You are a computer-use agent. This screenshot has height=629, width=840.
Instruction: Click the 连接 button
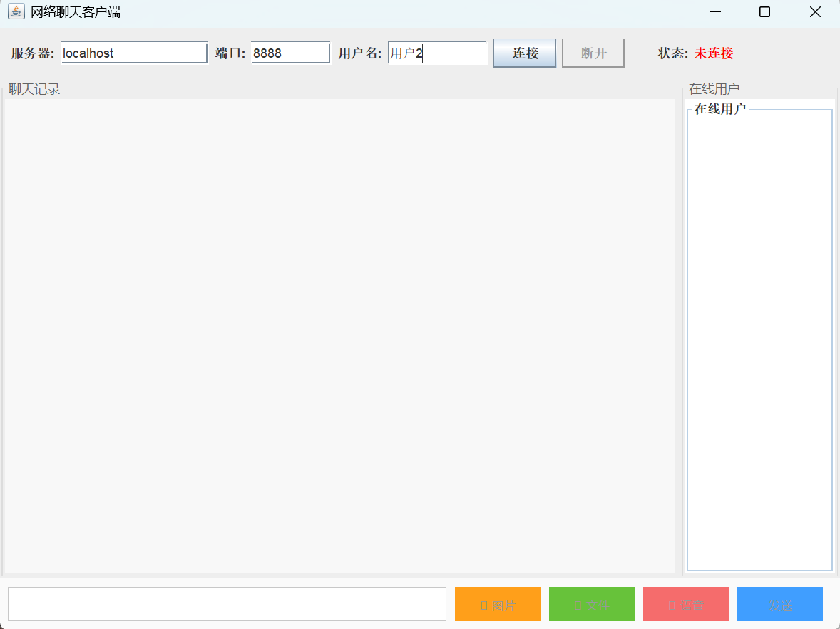(x=524, y=53)
